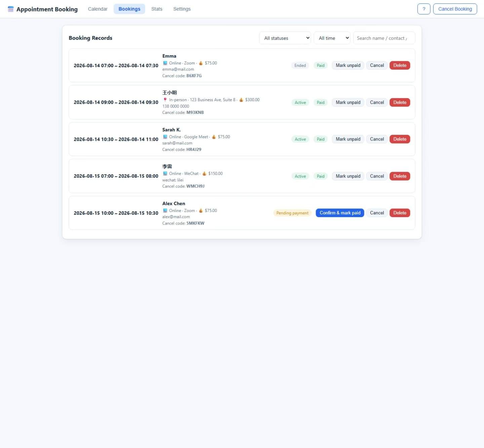Click the laptop icon in Sarah K.'s booking

click(x=165, y=137)
